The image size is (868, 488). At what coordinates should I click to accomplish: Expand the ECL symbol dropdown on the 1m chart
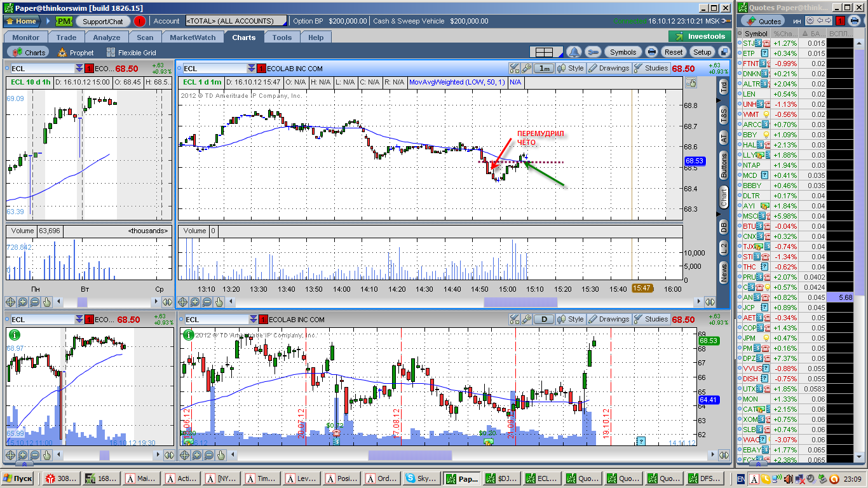click(252, 68)
